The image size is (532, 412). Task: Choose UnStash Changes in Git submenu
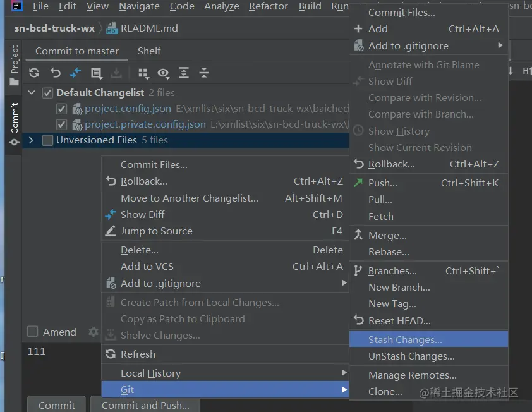(x=428, y=356)
